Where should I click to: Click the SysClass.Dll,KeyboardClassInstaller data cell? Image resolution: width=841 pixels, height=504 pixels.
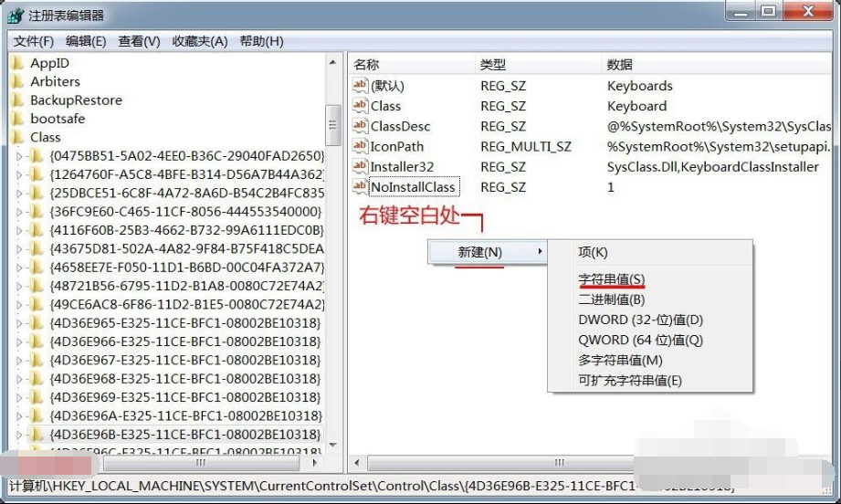point(713,167)
